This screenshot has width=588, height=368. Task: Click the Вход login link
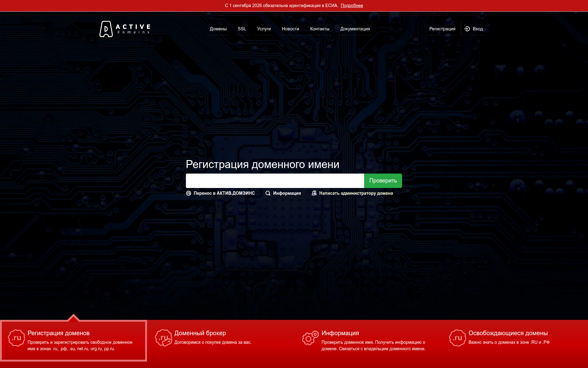click(x=478, y=29)
